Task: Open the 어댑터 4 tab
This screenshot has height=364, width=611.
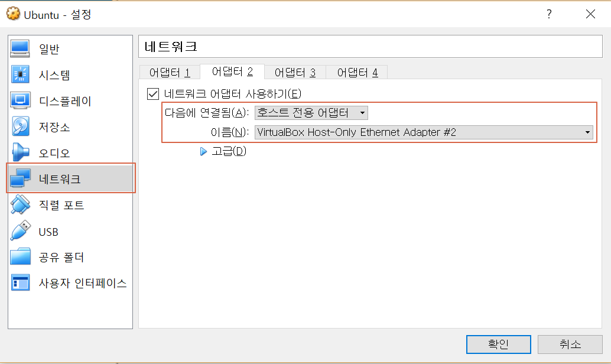Action: tap(357, 73)
